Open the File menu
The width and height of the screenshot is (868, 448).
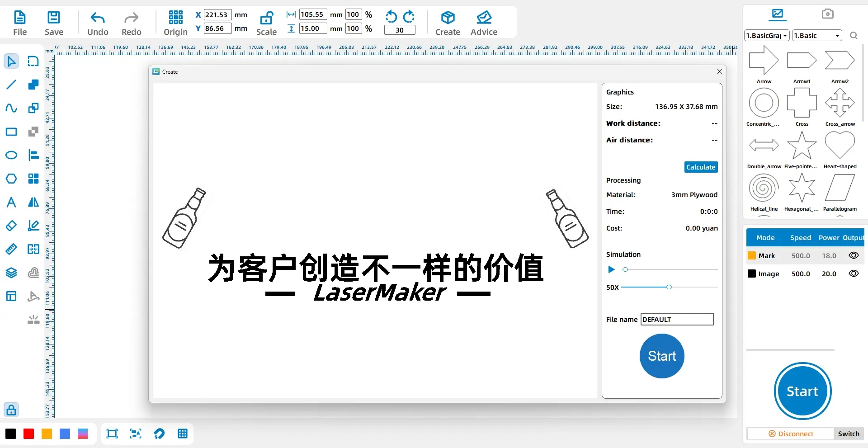click(x=20, y=23)
